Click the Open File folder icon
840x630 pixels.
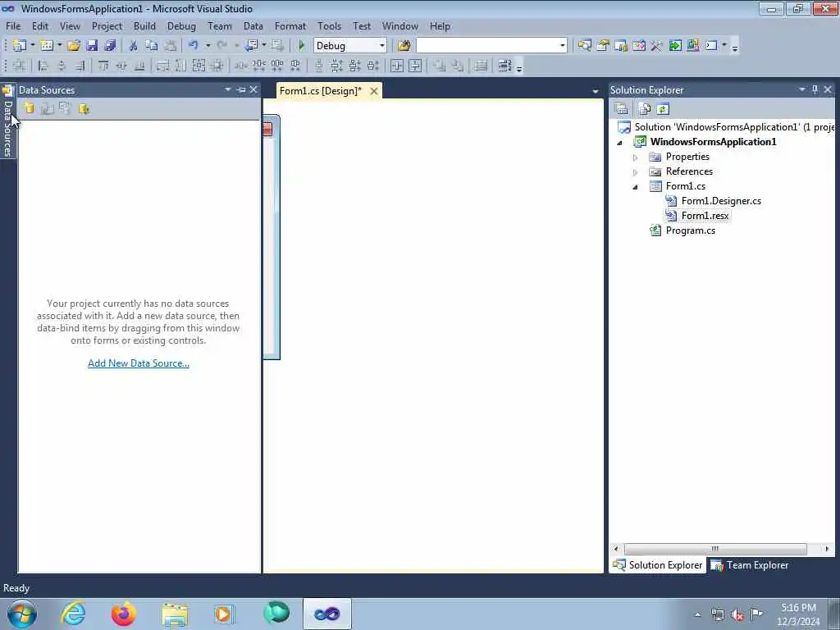[73, 46]
